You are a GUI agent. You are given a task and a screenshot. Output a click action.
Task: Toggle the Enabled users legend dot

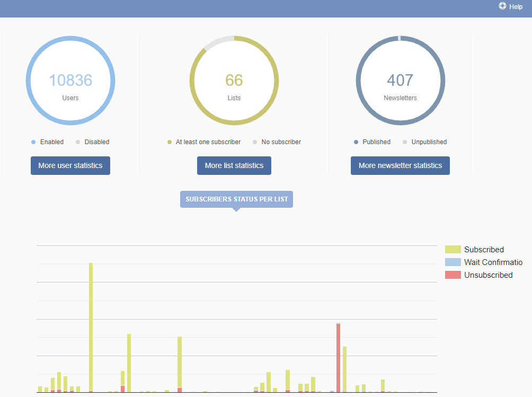(33, 142)
